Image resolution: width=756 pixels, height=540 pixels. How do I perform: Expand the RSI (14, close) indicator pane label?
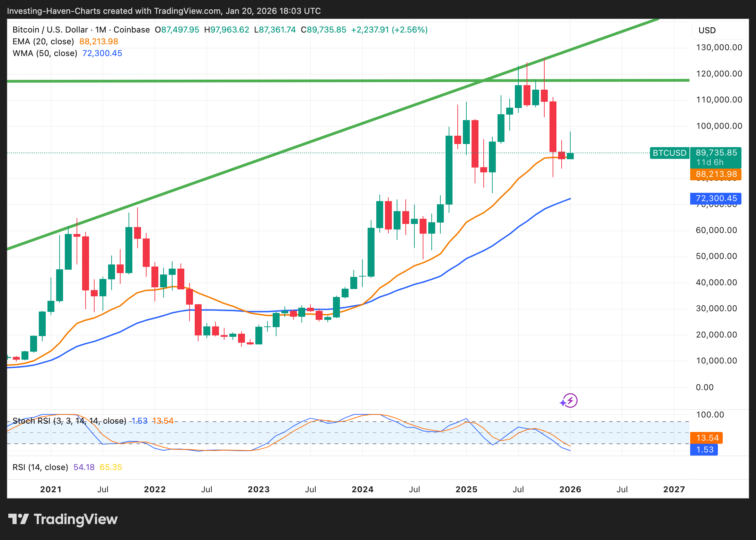pos(40,467)
